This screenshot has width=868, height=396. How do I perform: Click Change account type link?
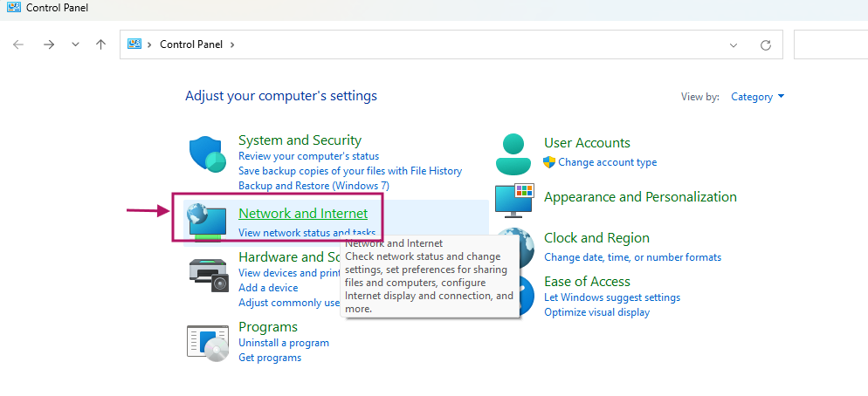[607, 162]
